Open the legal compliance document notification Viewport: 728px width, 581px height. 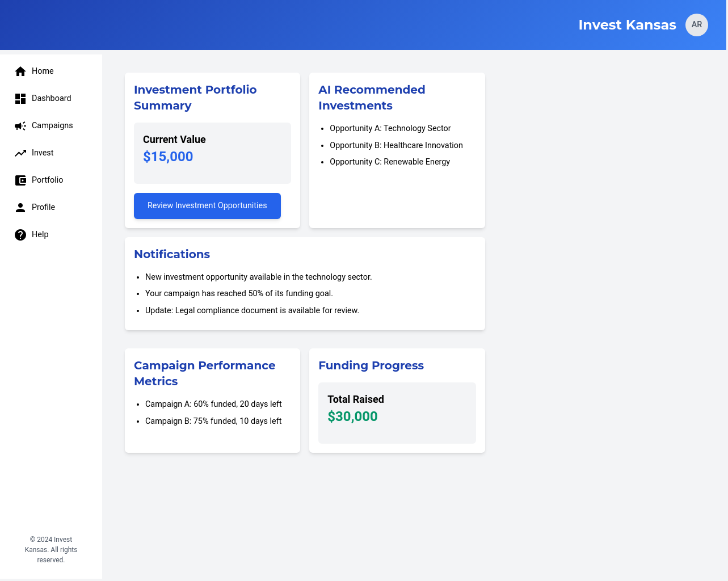point(252,310)
